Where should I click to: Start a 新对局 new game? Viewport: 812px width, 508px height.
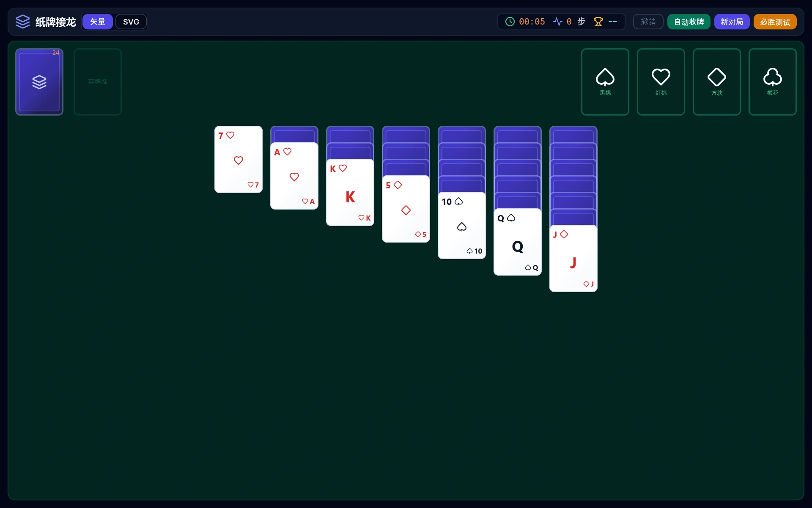[x=732, y=22]
